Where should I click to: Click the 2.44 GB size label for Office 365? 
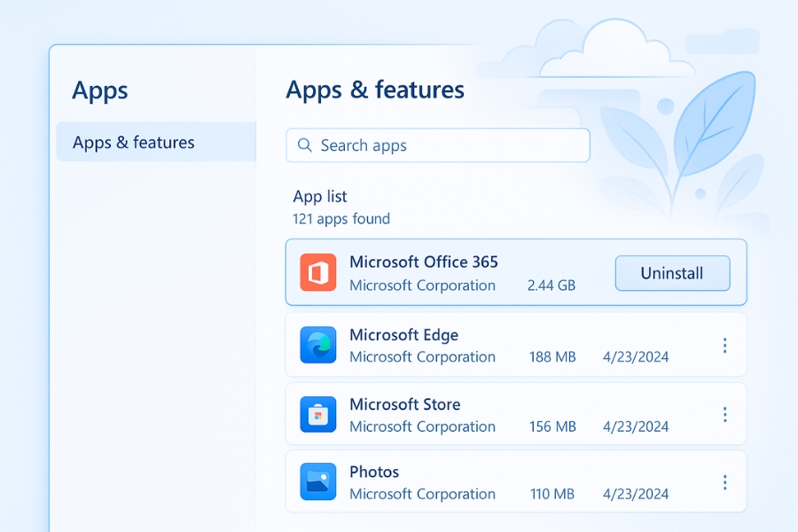(x=551, y=286)
